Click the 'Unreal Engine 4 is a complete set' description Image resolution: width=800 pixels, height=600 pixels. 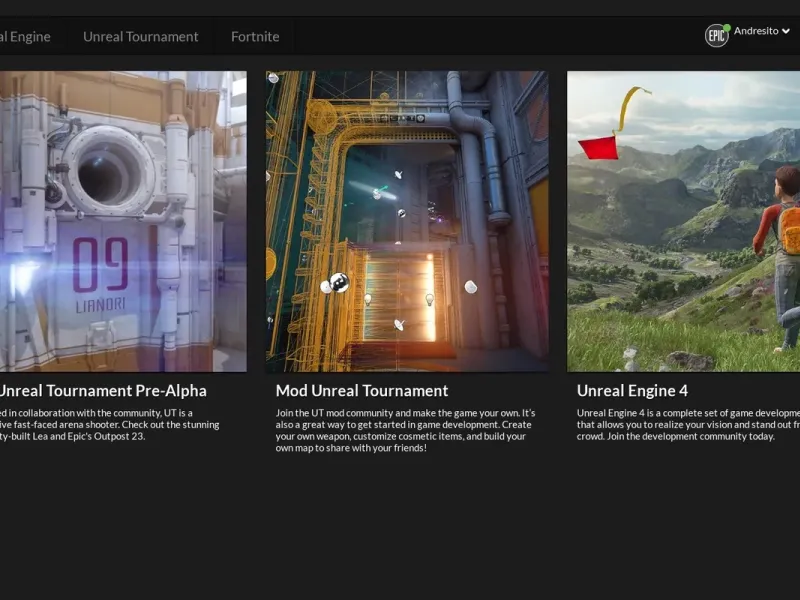coord(688,424)
